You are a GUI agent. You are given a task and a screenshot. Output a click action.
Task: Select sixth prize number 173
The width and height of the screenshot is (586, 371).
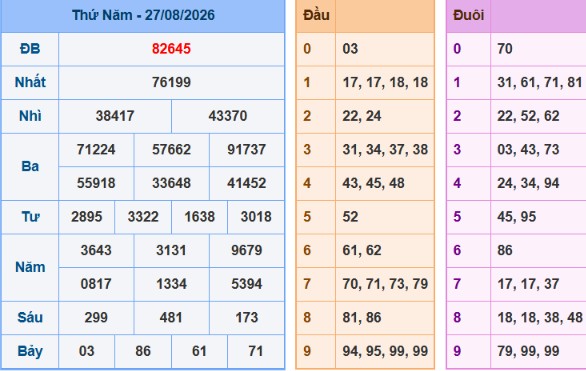click(247, 318)
